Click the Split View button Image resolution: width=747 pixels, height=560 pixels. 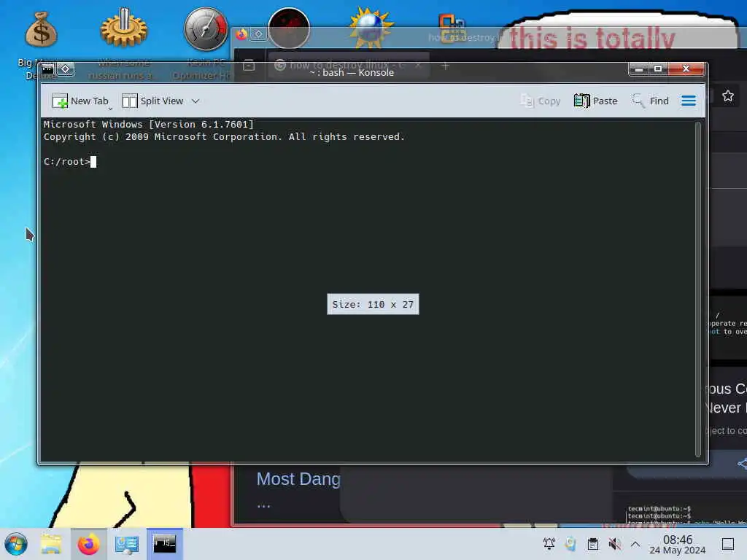click(x=152, y=101)
